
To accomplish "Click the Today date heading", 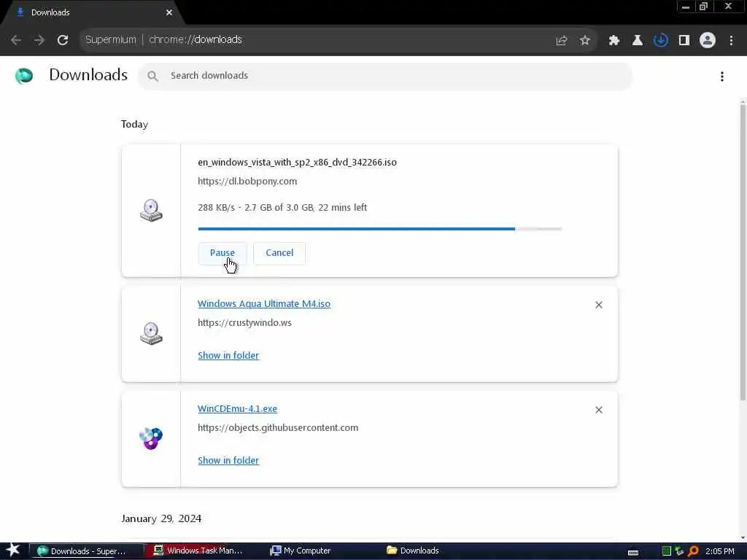I will pyautogui.click(x=134, y=124).
